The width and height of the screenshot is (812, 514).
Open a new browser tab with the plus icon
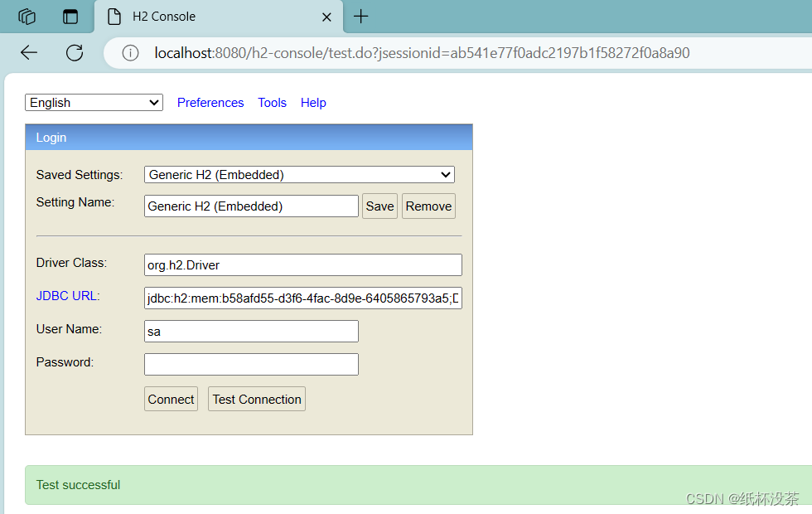(360, 17)
